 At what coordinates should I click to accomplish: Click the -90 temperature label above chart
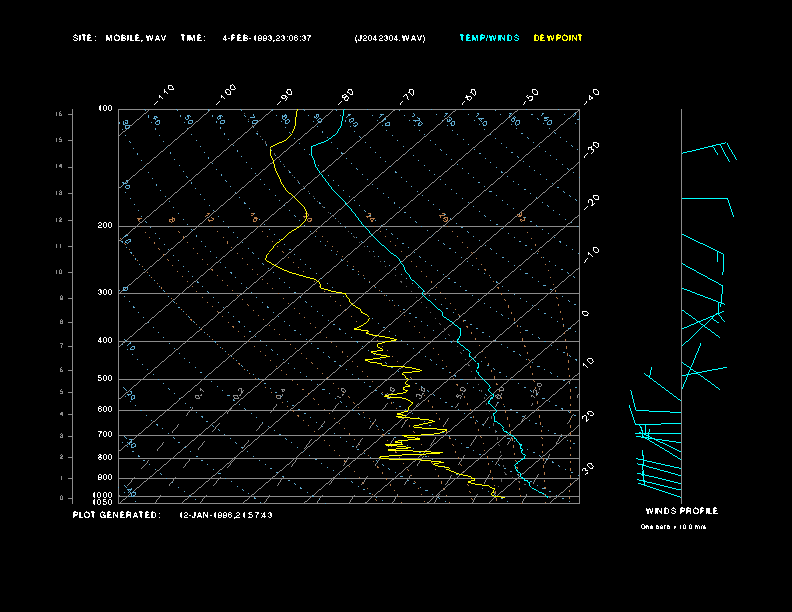point(286,95)
